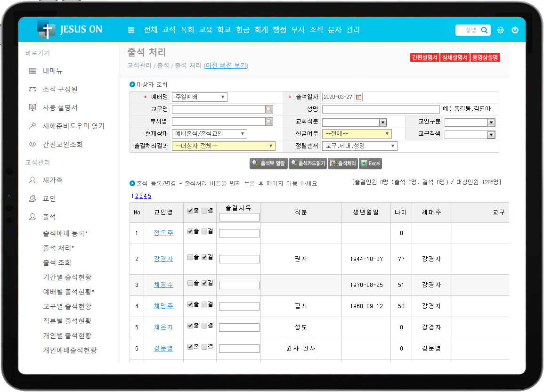Click the settings gear icon
Image resolution: width=544 pixels, height=392 pixels.
tap(500, 30)
